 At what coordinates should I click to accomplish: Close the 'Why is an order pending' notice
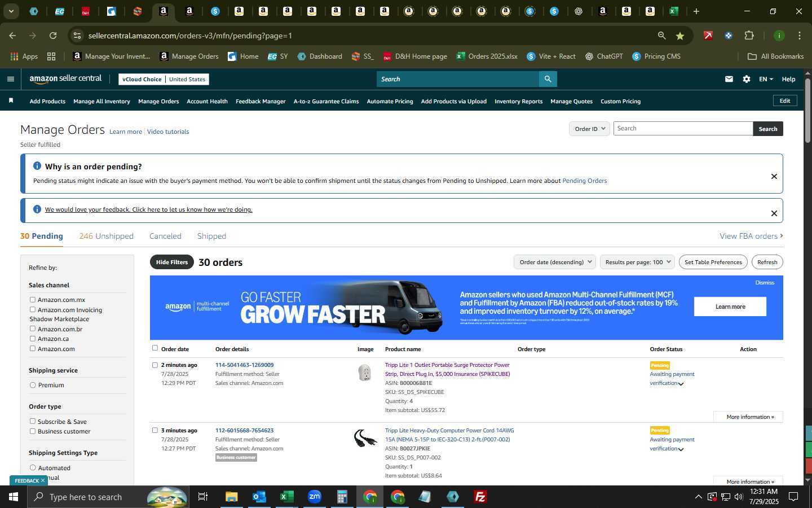[x=774, y=176]
